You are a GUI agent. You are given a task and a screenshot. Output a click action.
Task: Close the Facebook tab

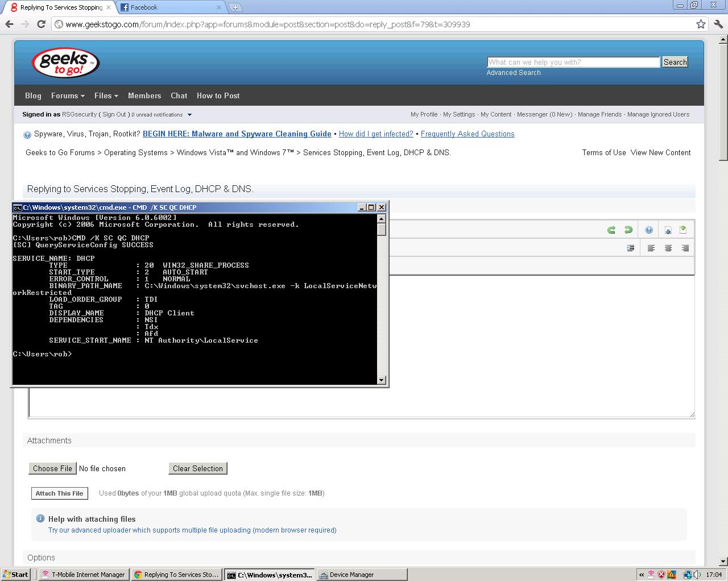pyautogui.click(x=220, y=7)
